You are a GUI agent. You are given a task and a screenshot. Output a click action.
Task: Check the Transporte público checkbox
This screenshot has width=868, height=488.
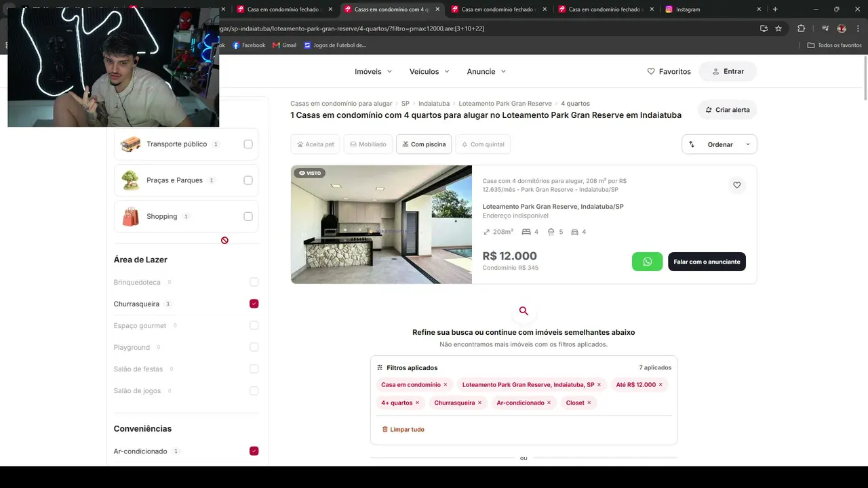(x=248, y=144)
